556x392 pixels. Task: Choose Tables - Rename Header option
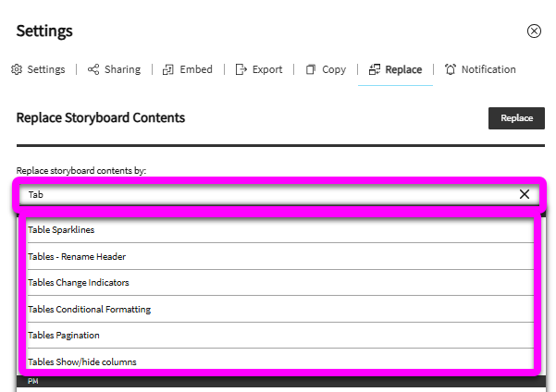280,256
